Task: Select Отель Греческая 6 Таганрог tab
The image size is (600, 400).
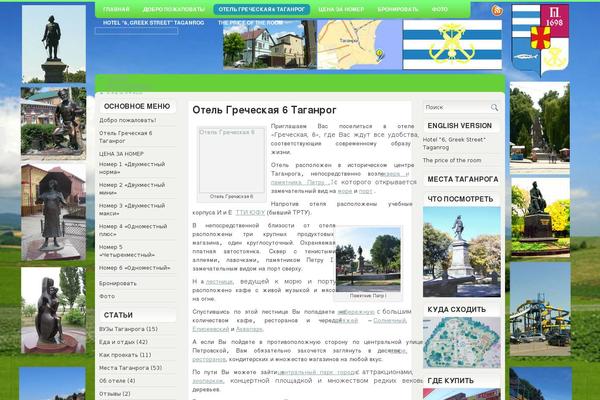Action: tap(262, 9)
